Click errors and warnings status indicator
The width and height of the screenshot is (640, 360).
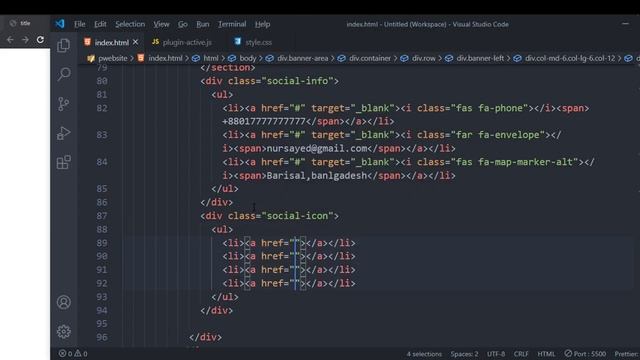click(73, 353)
